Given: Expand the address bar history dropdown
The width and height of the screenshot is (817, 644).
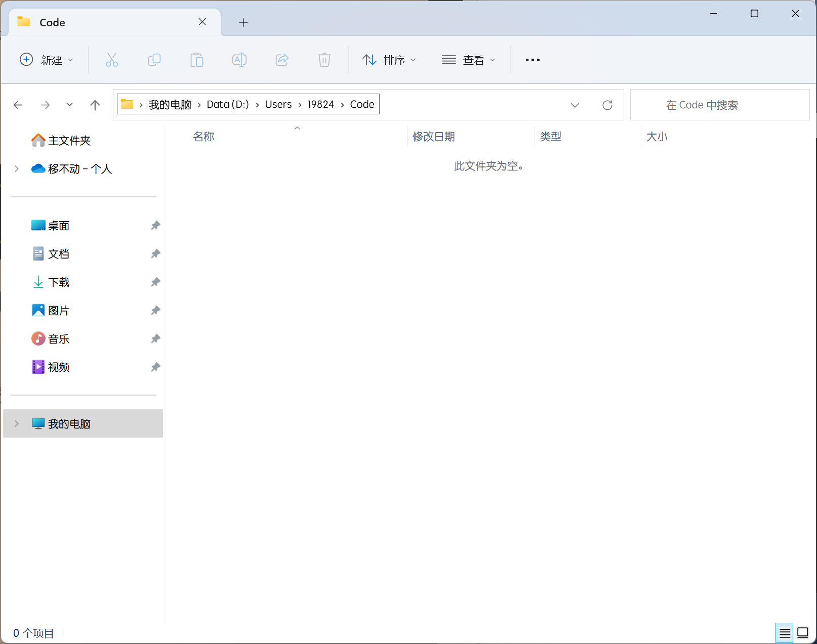Looking at the screenshot, I should tap(575, 105).
